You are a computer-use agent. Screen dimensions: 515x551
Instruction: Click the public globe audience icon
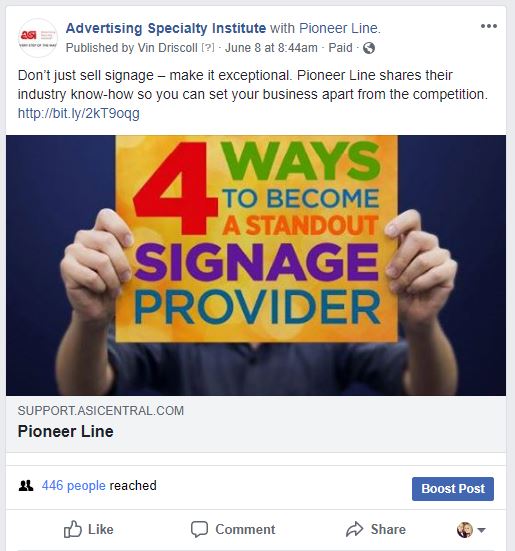(x=369, y=48)
